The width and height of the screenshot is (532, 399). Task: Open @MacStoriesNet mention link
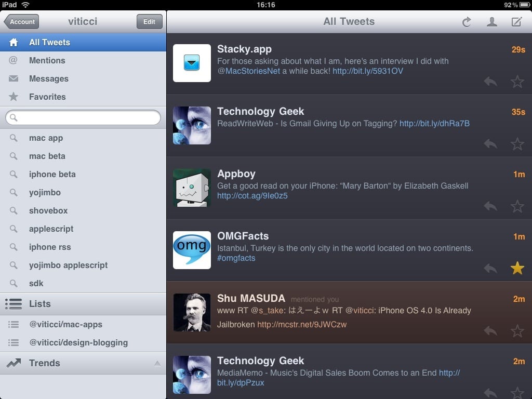click(249, 71)
